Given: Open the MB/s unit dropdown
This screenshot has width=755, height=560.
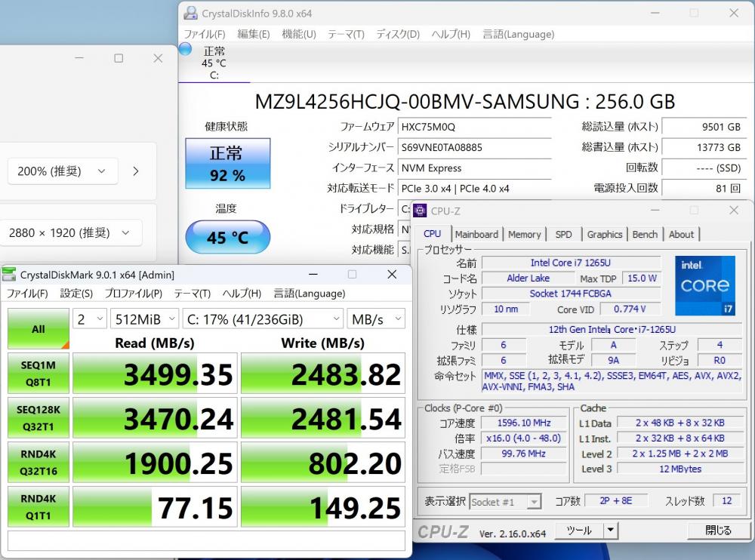Looking at the screenshot, I should coord(376,319).
